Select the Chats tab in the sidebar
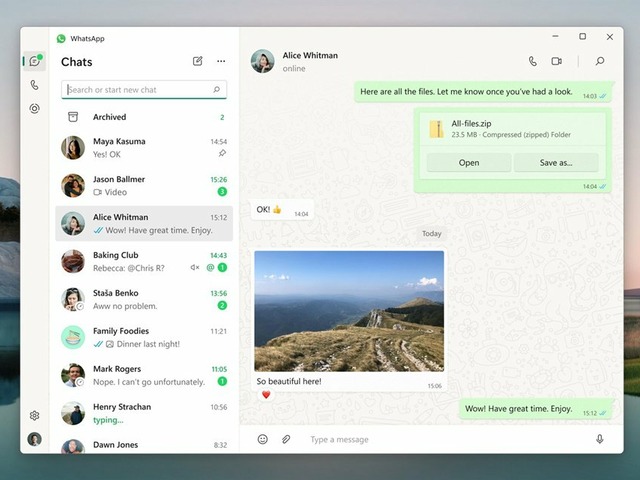 34,61
